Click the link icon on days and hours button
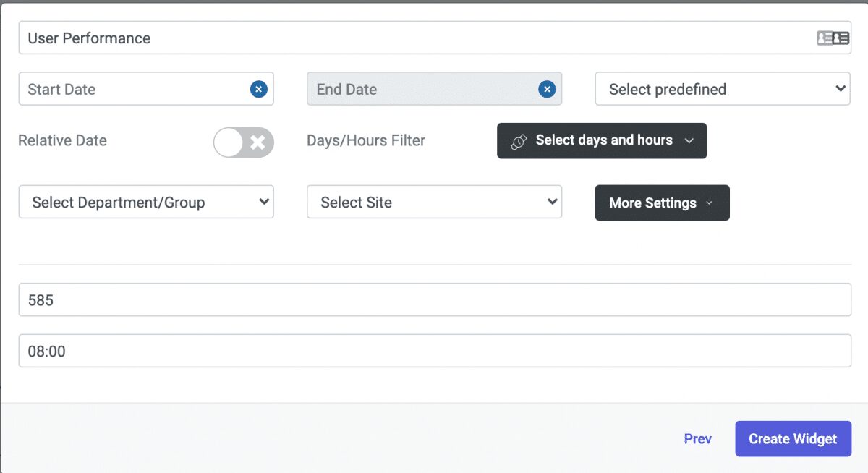 (x=519, y=141)
